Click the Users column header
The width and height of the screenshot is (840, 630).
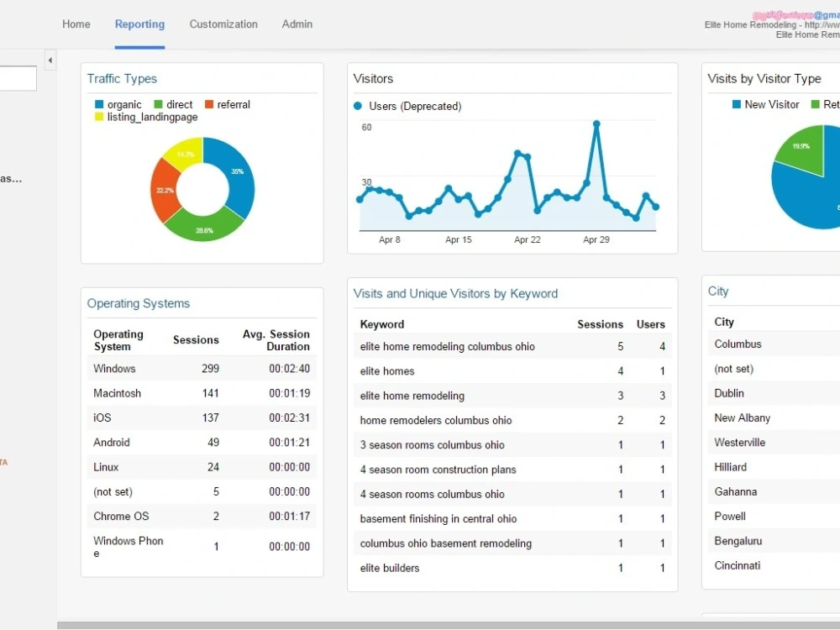click(651, 324)
